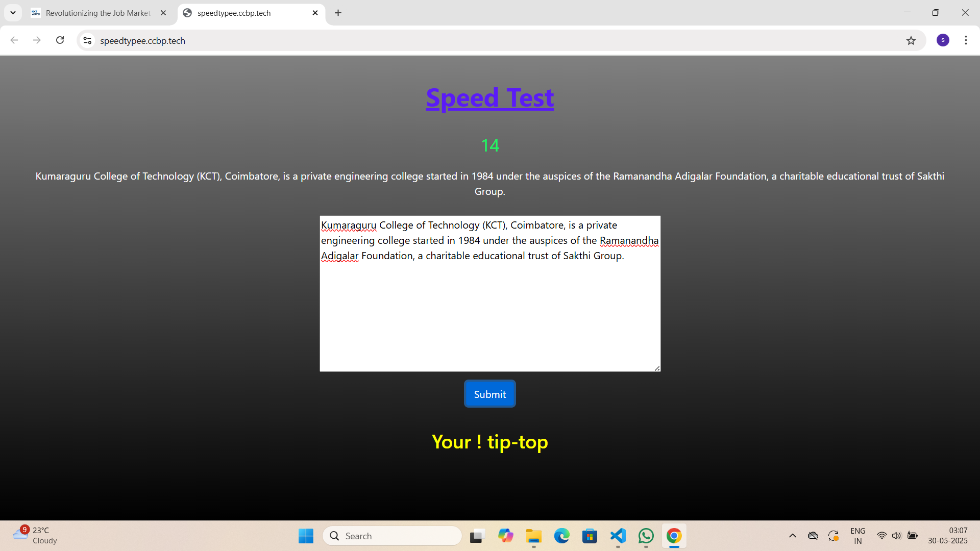
Task: Switch to Revolutionizing the Job Market tab
Action: (x=97, y=13)
